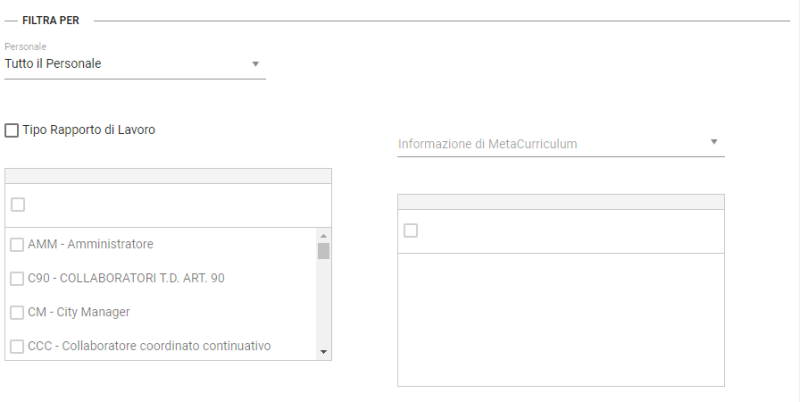The width and height of the screenshot is (800, 402).
Task: Toggle select-all checkbox above the AMM list
Action: pyautogui.click(x=18, y=205)
